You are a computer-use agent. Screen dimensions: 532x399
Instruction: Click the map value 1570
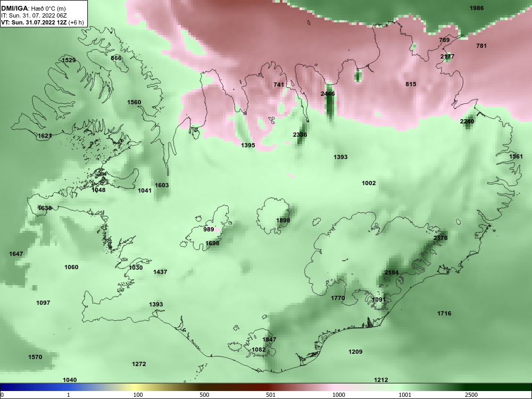(x=35, y=358)
